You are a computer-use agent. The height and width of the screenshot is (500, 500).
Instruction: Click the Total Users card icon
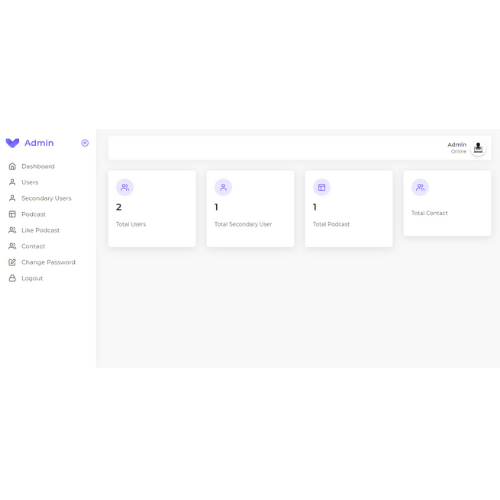125,187
